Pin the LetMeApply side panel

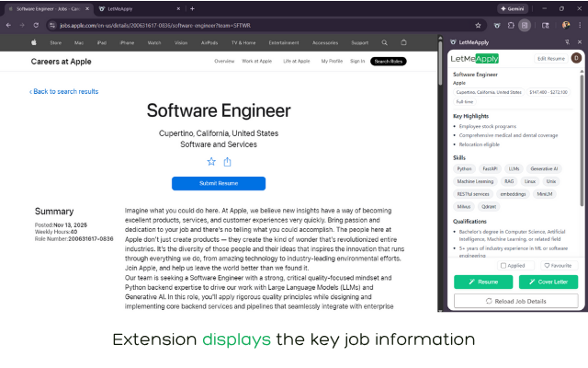pos(567,42)
